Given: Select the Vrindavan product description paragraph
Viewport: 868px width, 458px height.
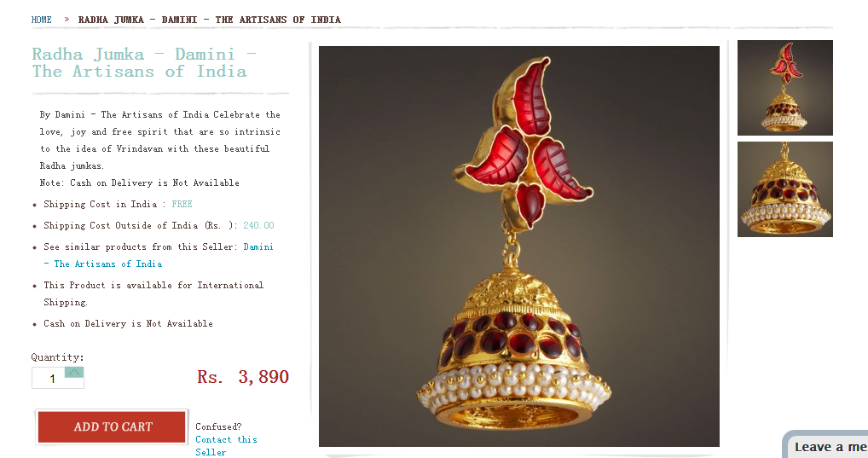Looking at the screenshot, I should pos(160,140).
